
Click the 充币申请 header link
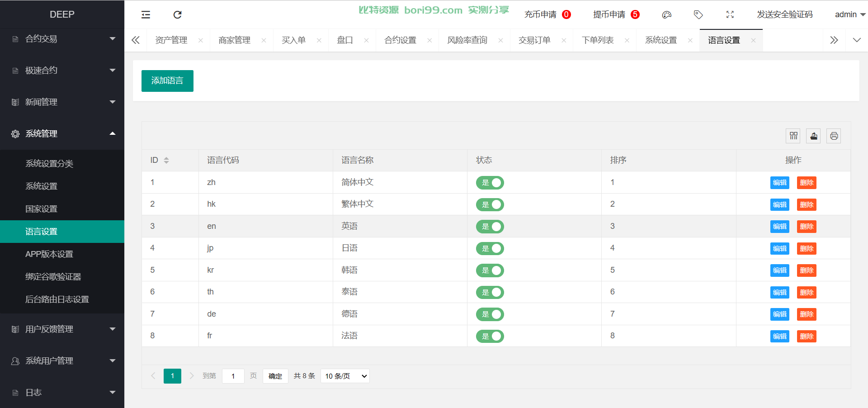540,14
